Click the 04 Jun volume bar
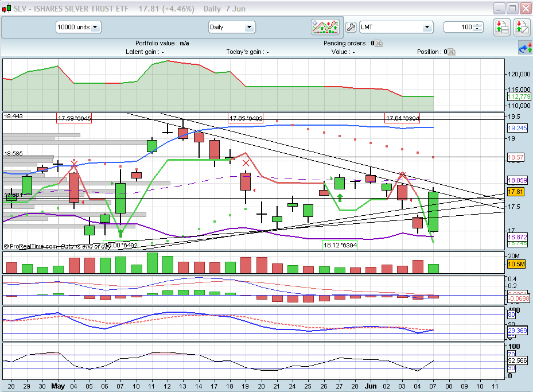533x392 pixels. pos(418,266)
